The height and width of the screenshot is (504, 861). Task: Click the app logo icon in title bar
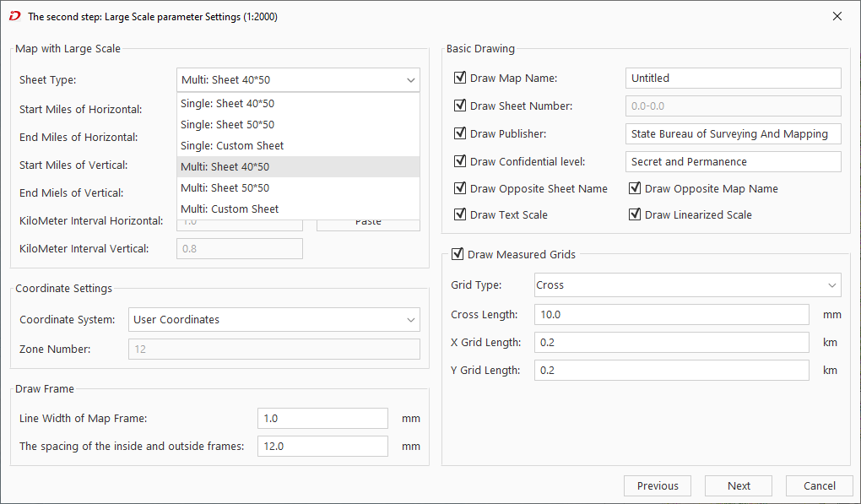(x=14, y=16)
